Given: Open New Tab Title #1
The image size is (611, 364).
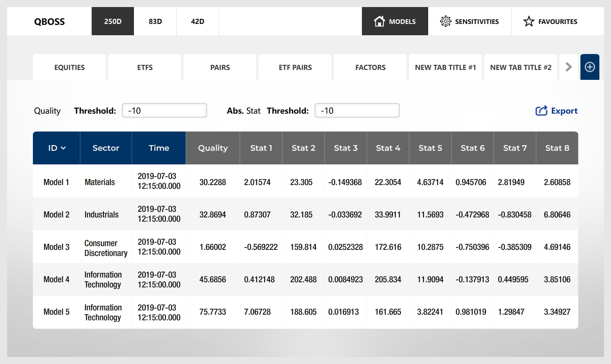Looking at the screenshot, I should (x=445, y=67).
